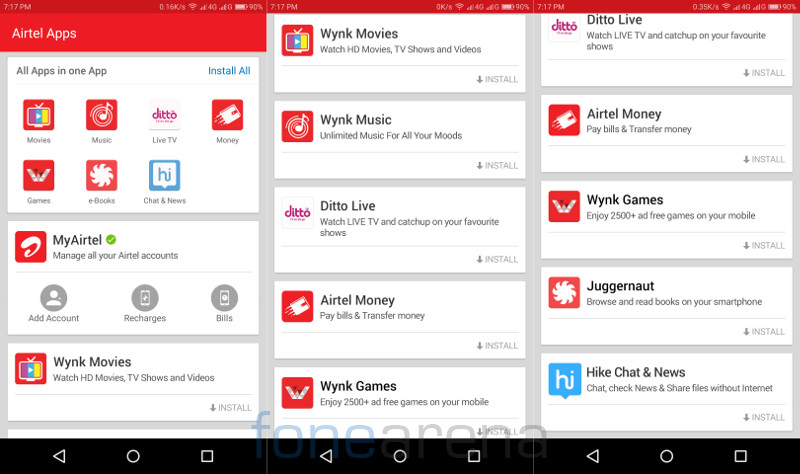Tap Install All link
The height and width of the screenshot is (474, 800).
tap(229, 71)
